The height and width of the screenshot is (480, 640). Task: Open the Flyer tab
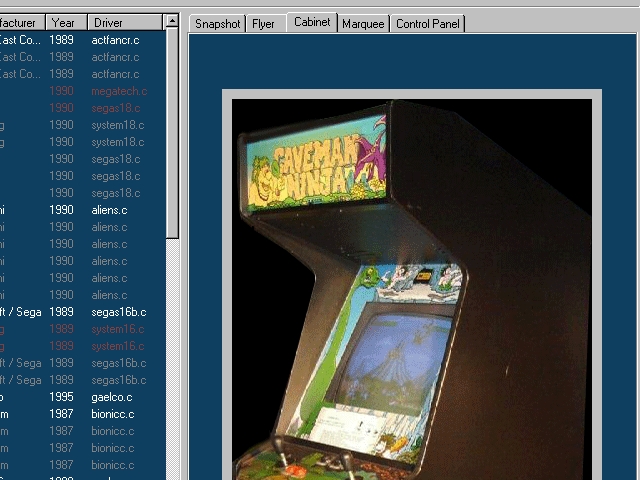pos(266,24)
